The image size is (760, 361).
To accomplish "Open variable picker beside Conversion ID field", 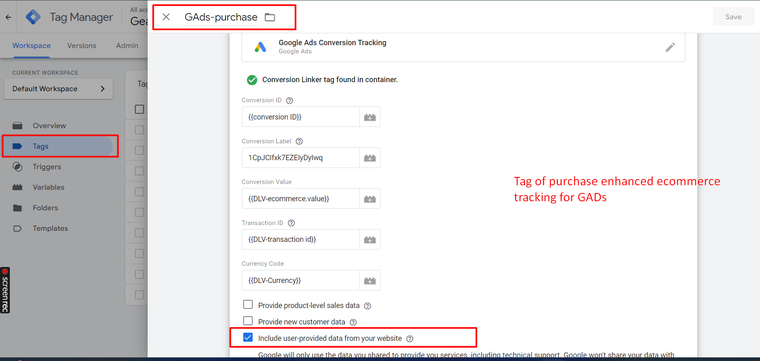I will pyautogui.click(x=370, y=117).
